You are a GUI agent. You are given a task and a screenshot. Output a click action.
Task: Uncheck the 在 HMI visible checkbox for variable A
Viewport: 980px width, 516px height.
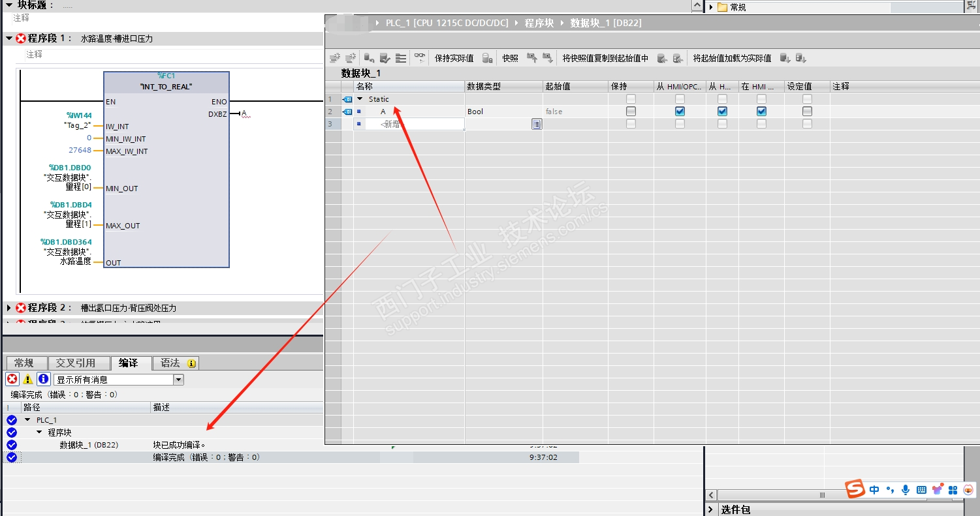click(x=761, y=112)
